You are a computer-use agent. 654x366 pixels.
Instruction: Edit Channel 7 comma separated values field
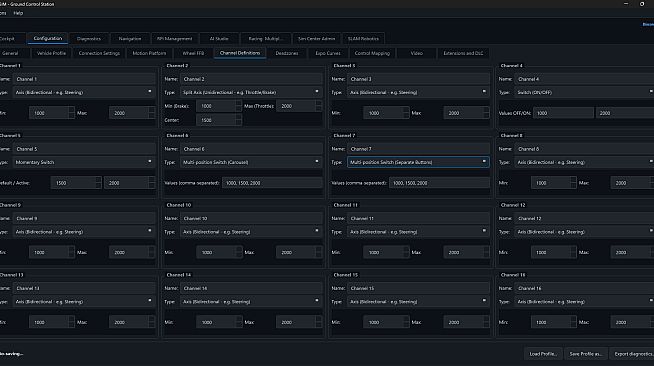439,183
